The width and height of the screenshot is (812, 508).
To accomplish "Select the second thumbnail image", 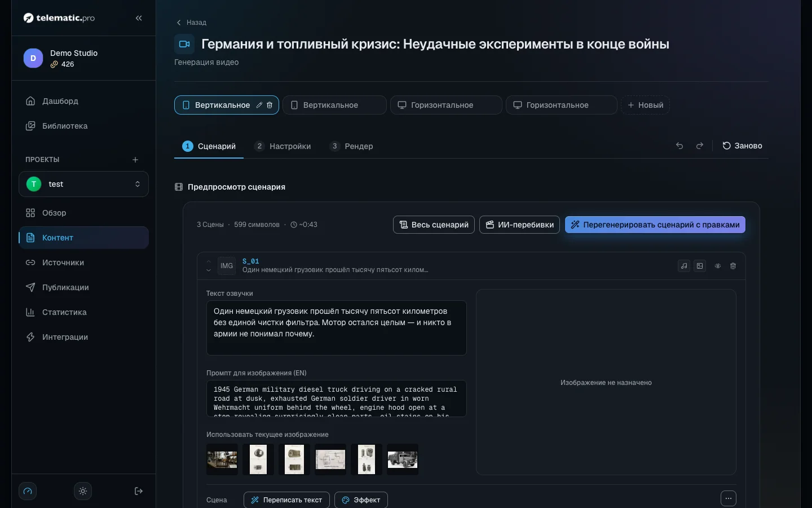I will point(258,459).
